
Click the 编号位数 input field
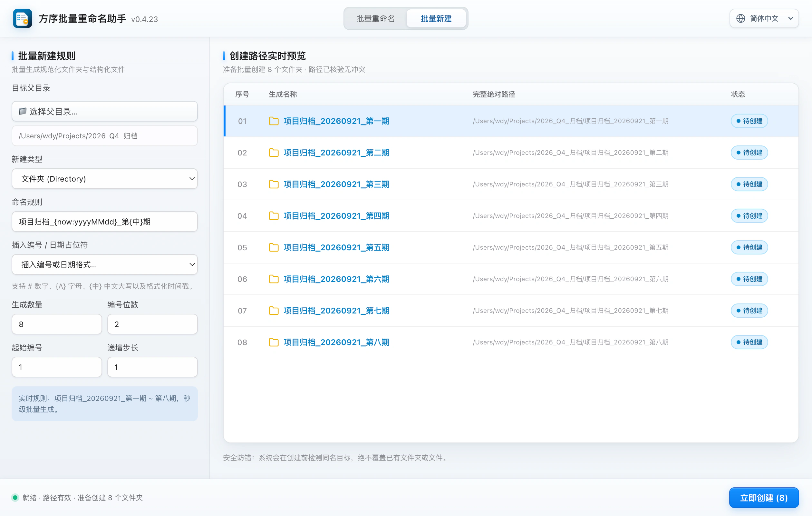pos(152,324)
